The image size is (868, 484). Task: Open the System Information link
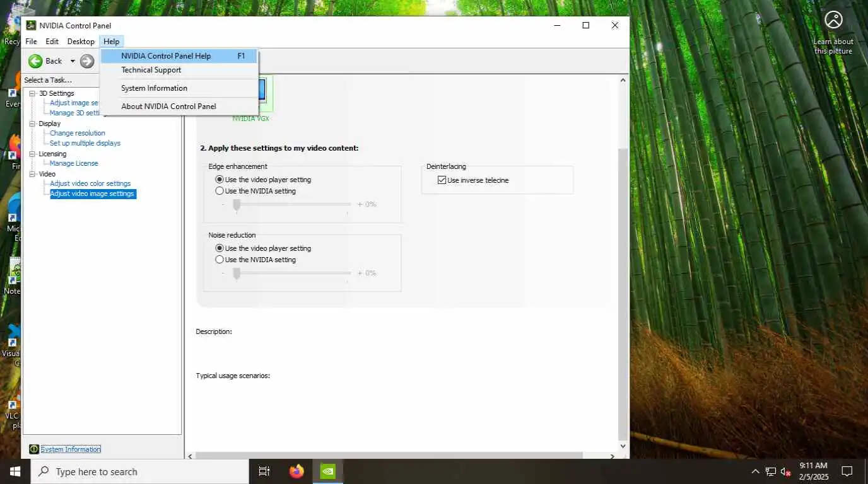click(71, 449)
